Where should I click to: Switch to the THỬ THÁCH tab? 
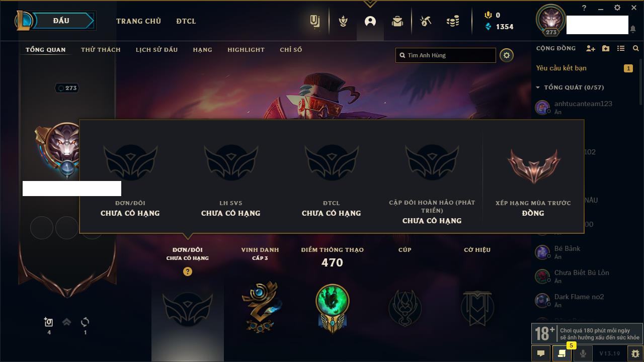click(101, 50)
